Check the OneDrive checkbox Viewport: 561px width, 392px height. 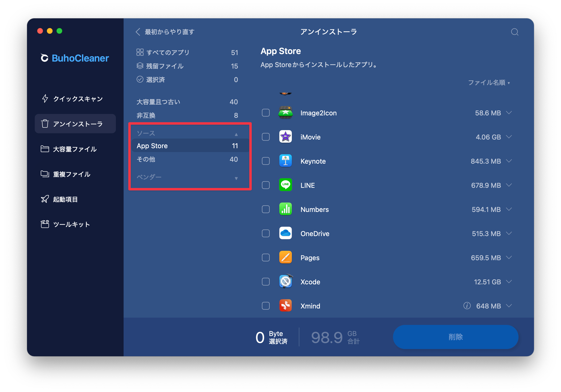coord(266,233)
